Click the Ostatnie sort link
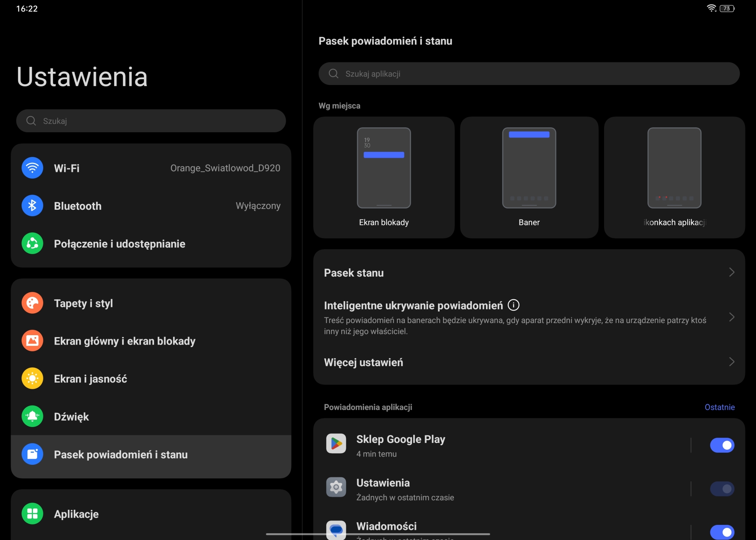This screenshot has width=756, height=540. (x=719, y=407)
